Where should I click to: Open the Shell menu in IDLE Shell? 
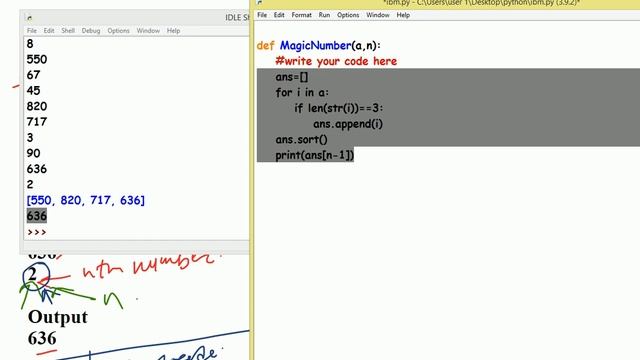pyautogui.click(x=68, y=31)
